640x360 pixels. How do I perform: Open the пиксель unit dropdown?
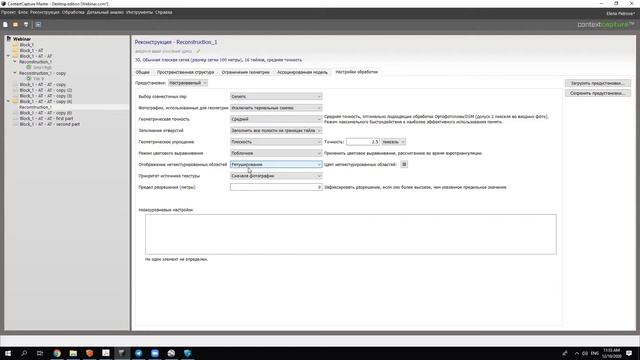tap(393, 142)
